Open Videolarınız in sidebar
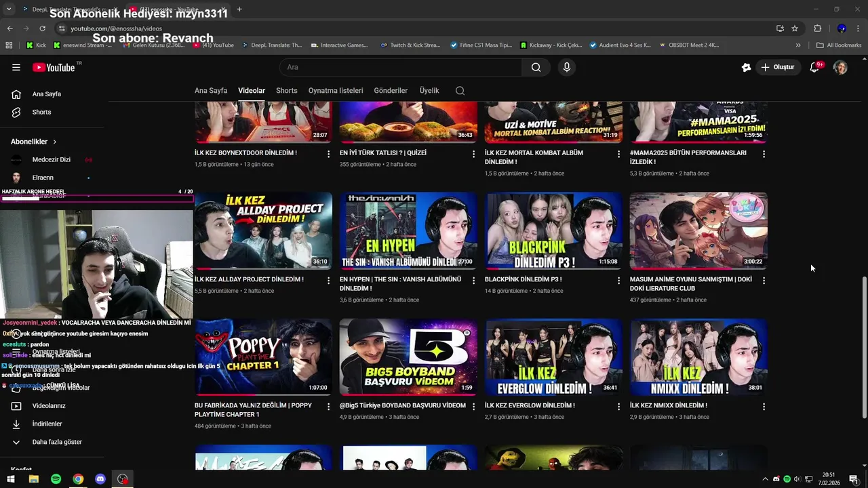This screenshot has width=868, height=488. point(47,406)
